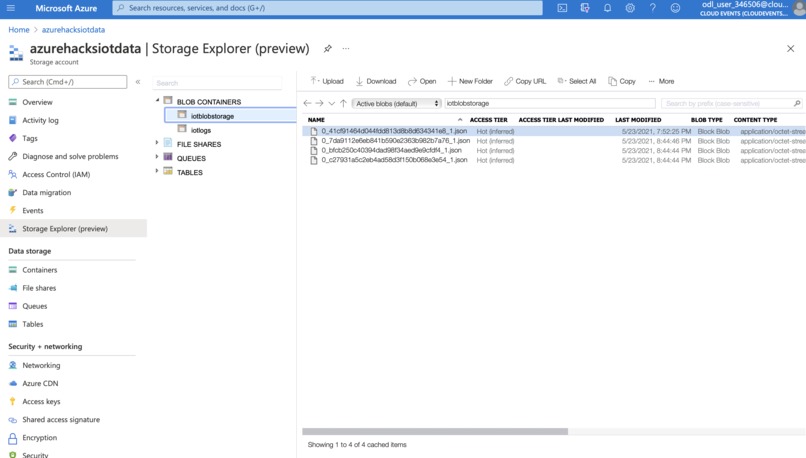The width and height of the screenshot is (806, 458).
Task: Click the prefix search magnifier icon
Action: (797, 103)
